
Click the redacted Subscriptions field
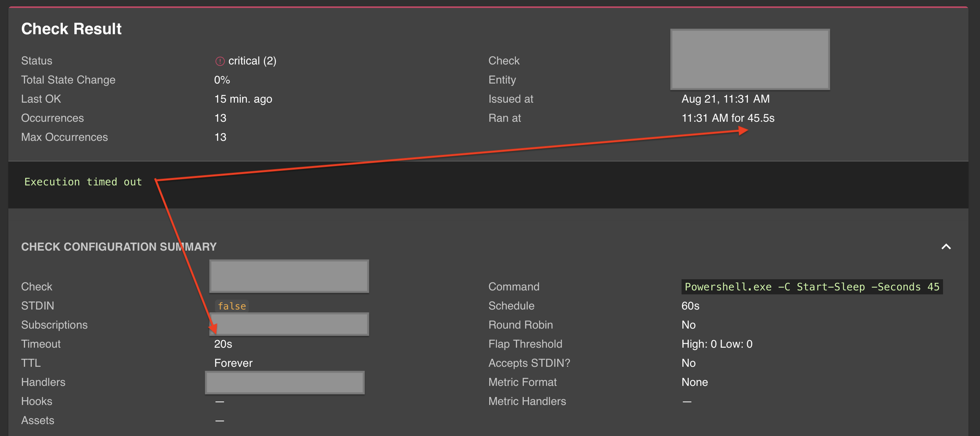[x=289, y=324]
